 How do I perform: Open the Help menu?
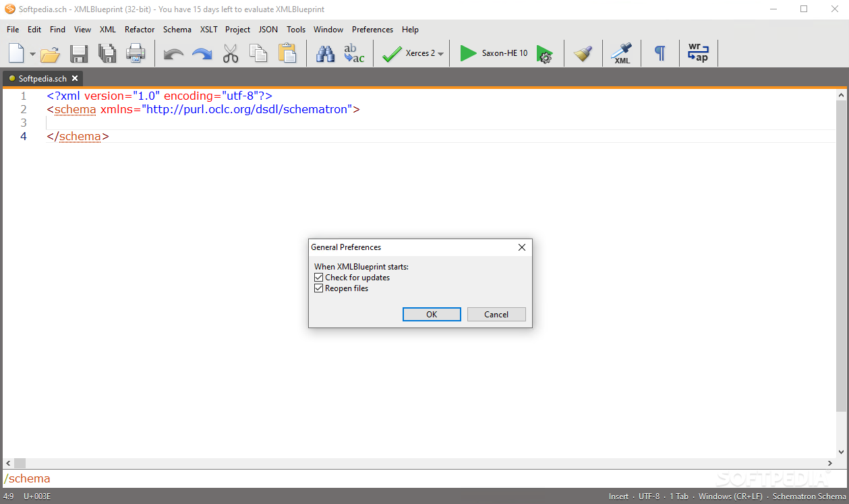(x=410, y=30)
